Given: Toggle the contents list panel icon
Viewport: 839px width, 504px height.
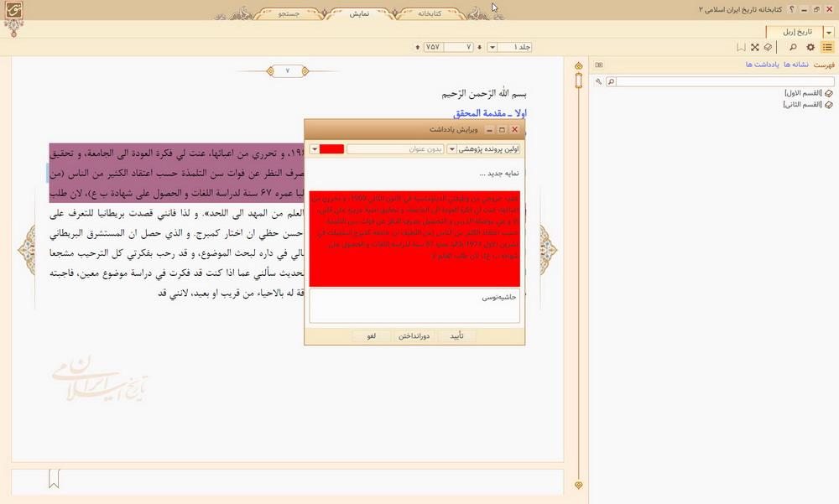Looking at the screenshot, I should tap(827, 47).
